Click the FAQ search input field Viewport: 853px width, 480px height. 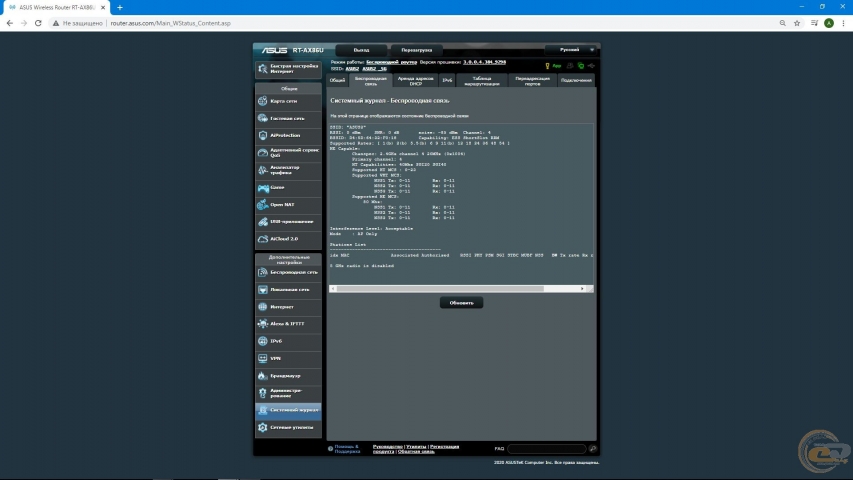547,449
